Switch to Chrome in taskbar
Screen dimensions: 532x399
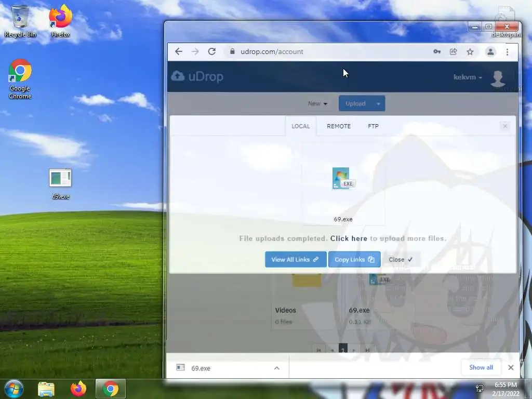[x=111, y=389]
